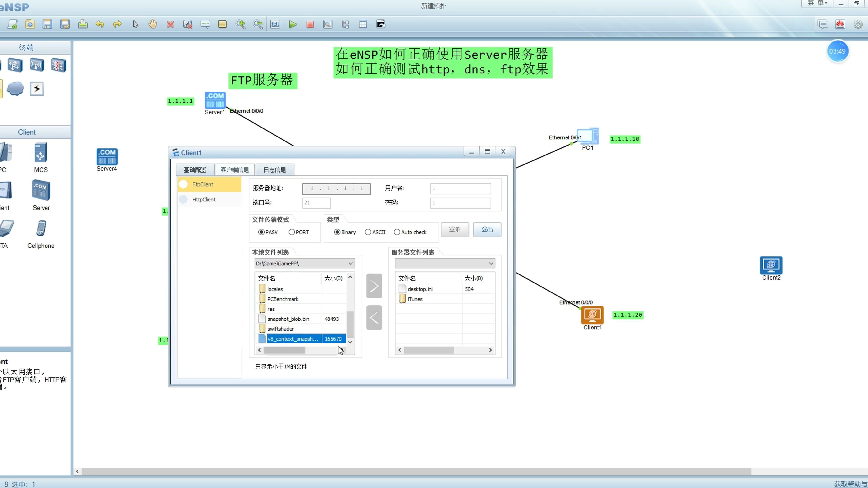Select the connection lightning bolt icon
Image resolution: width=868 pixels, height=488 pixels.
click(37, 89)
